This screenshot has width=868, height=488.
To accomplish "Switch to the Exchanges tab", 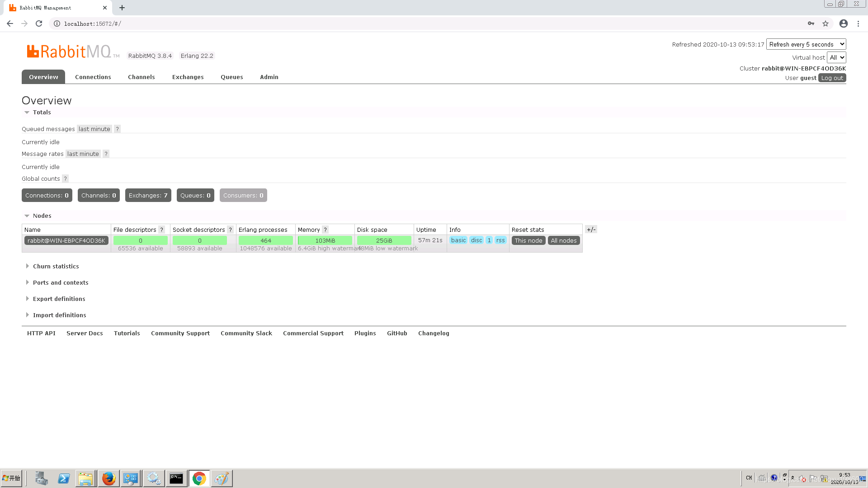I will (x=188, y=77).
